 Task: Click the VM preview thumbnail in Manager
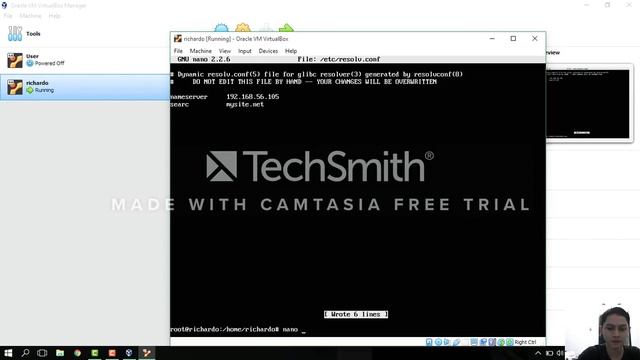(588, 103)
